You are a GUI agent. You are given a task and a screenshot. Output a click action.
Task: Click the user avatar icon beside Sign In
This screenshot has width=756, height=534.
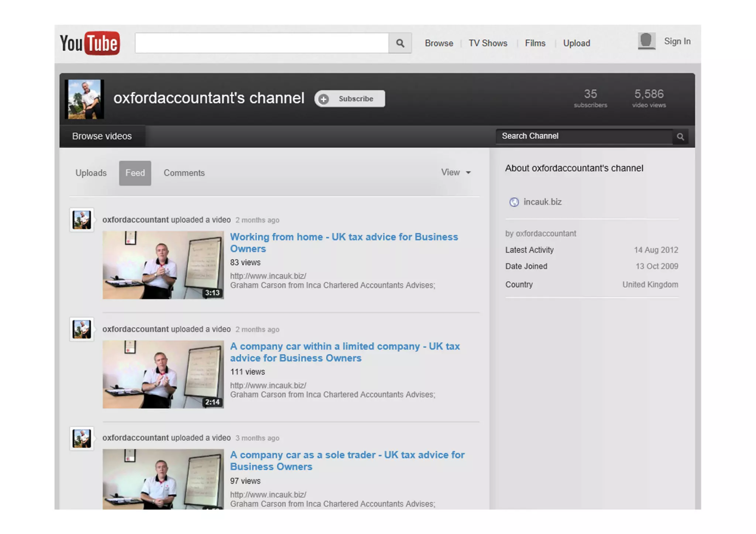tap(646, 41)
